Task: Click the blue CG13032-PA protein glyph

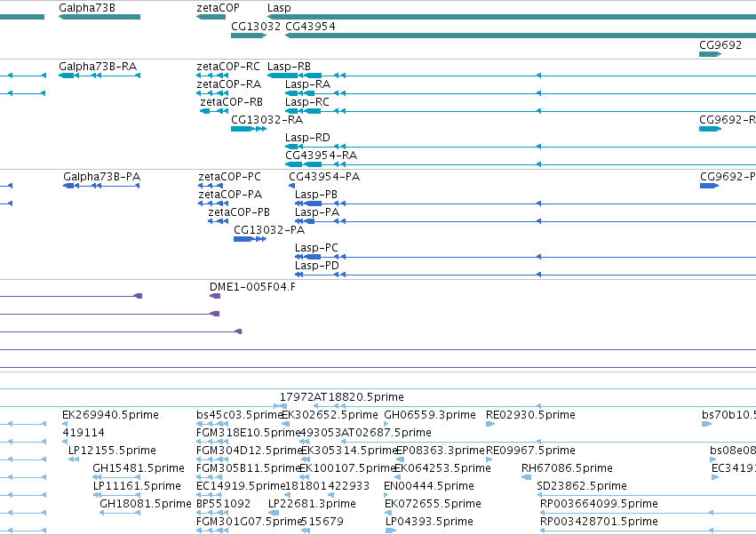Action: click(250, 239)
